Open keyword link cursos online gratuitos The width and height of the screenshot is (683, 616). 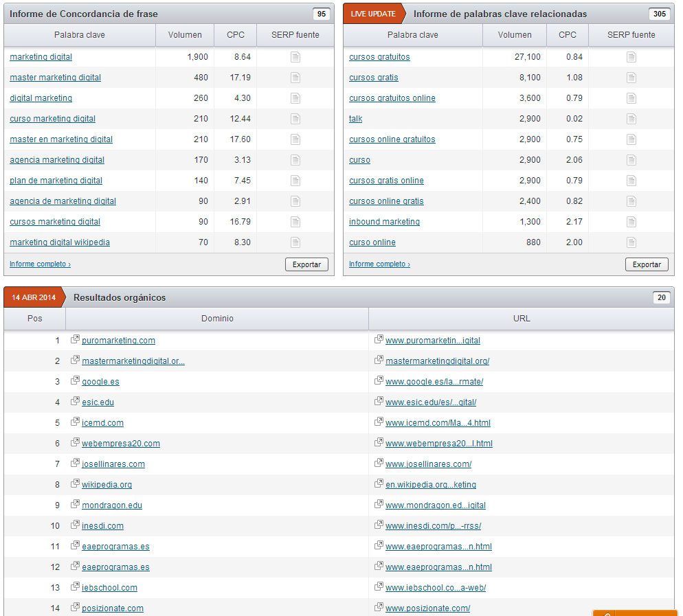[392, 139]
